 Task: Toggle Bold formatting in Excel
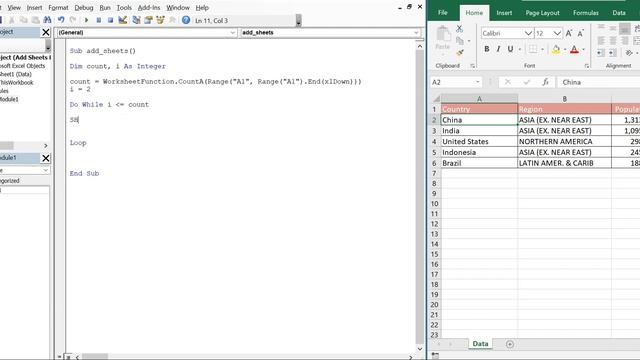[x=487, y=49]
